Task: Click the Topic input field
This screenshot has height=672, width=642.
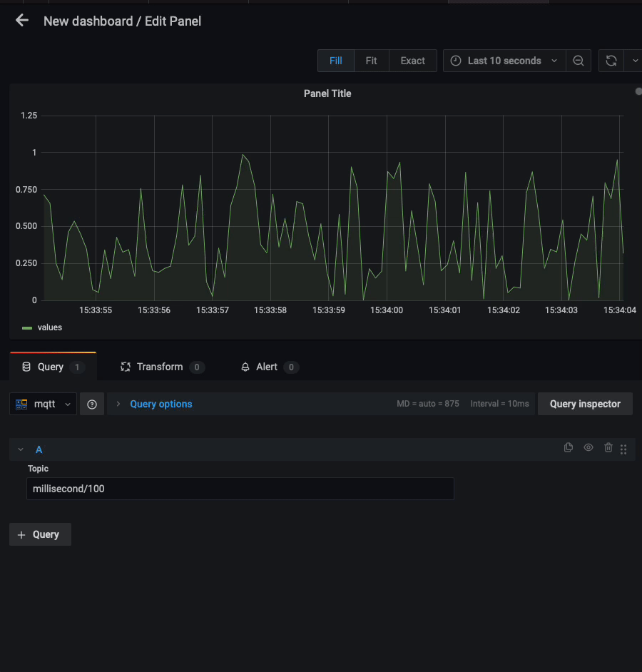Action: [240, 489]
